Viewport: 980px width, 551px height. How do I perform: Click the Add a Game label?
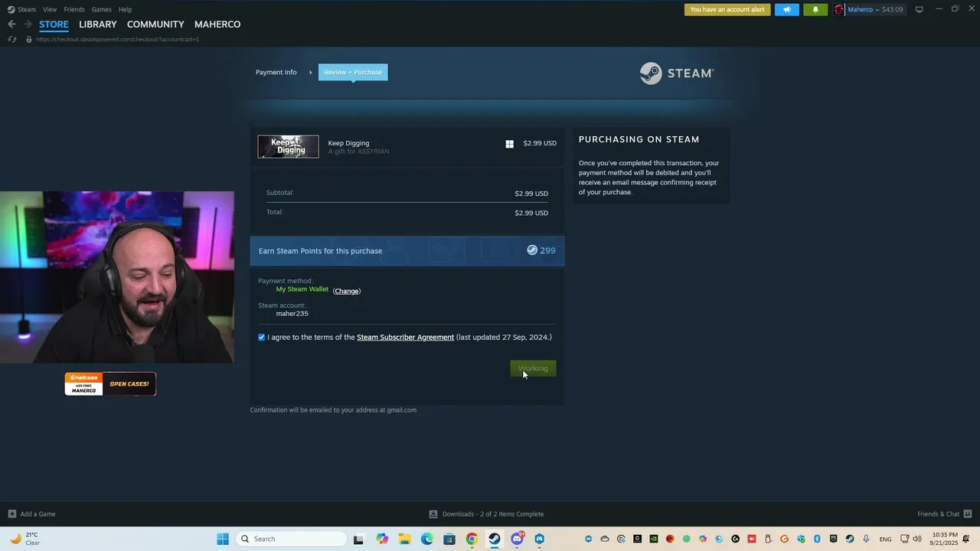tap(38, 514)
